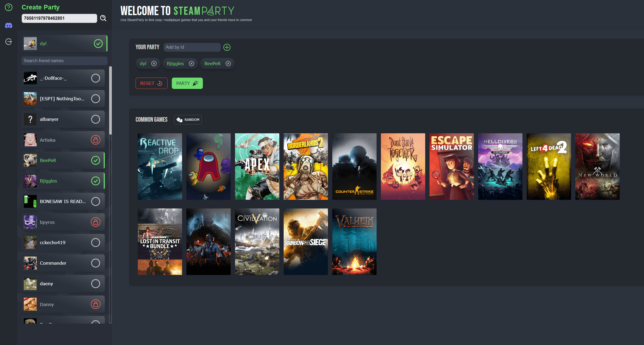
Task: Deselect the green checkmark beside Bjiggles
Action: (95, 181)
